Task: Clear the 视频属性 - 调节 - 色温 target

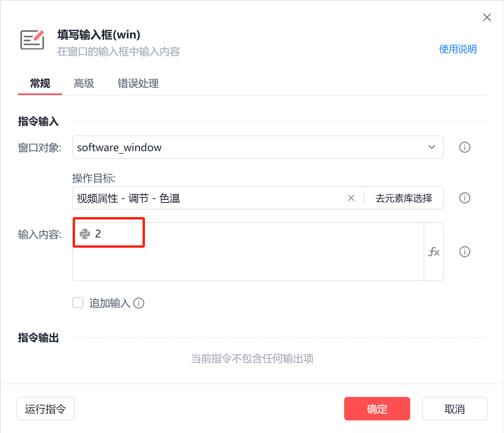Action: tap(351, 198)
